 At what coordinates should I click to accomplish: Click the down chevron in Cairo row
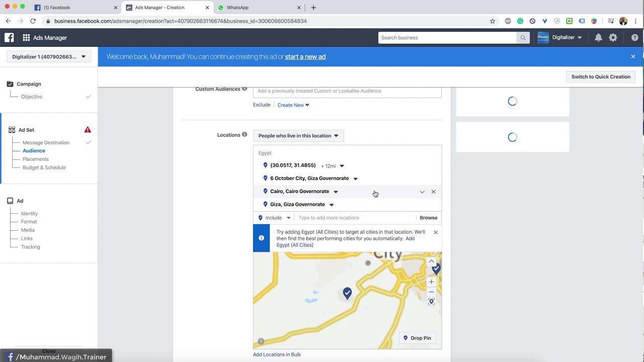(422, 192)
